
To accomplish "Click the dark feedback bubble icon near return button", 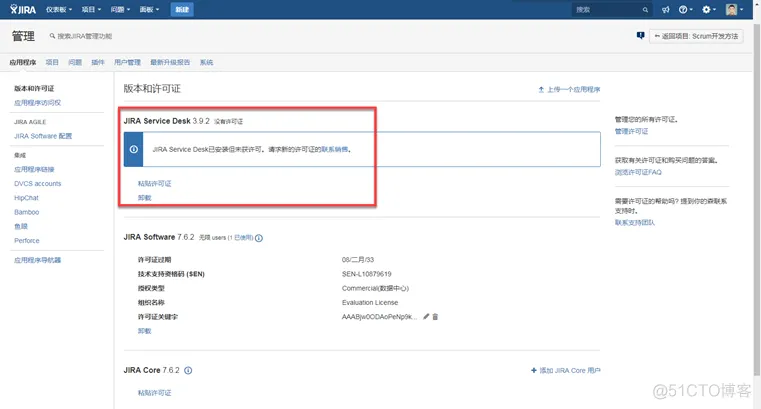I will pos(640,35).
